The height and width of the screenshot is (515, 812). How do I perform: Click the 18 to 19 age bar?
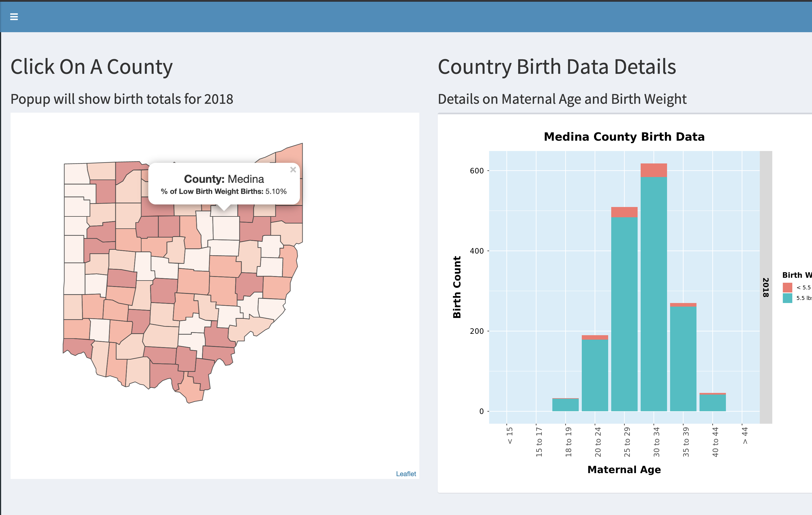point(565,405)
